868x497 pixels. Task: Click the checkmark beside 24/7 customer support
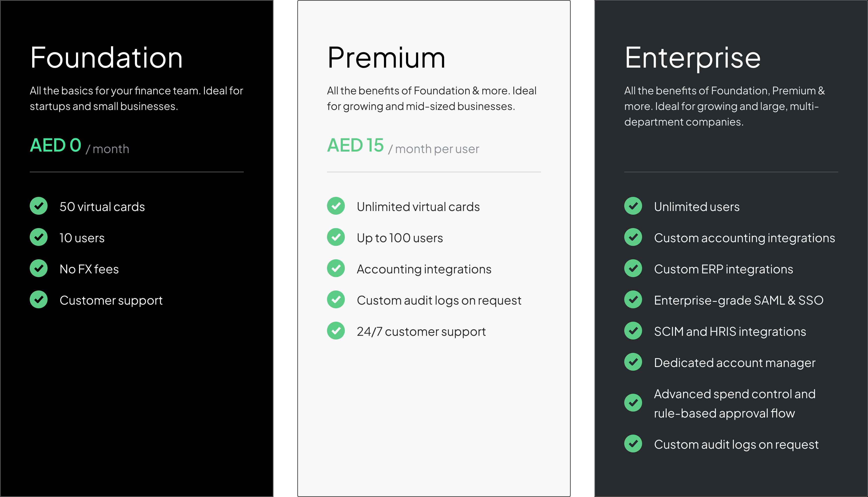[x=336, y=331]
